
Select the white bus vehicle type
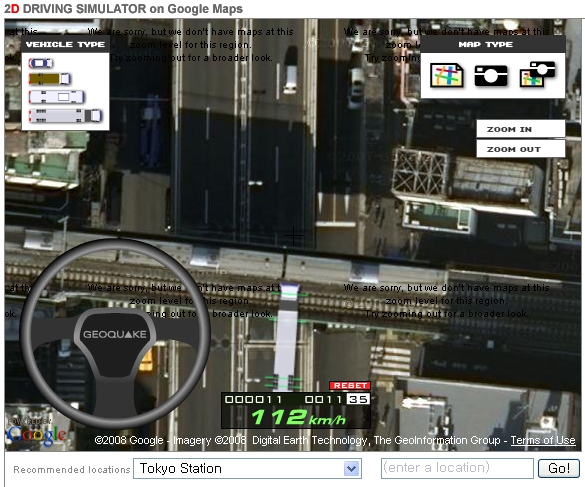coord(57,97)
